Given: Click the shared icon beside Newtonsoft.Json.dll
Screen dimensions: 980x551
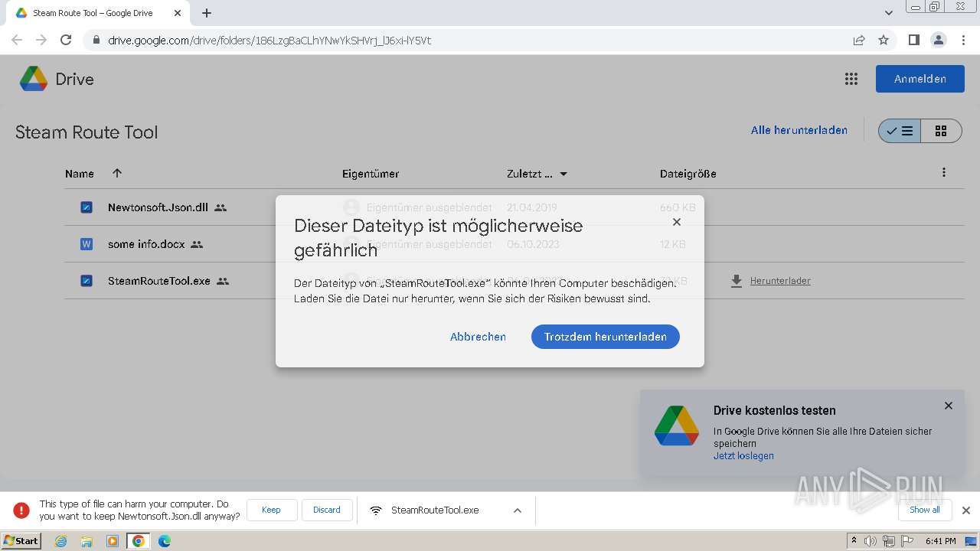Looking at the screenshot, I should [220, 207].
